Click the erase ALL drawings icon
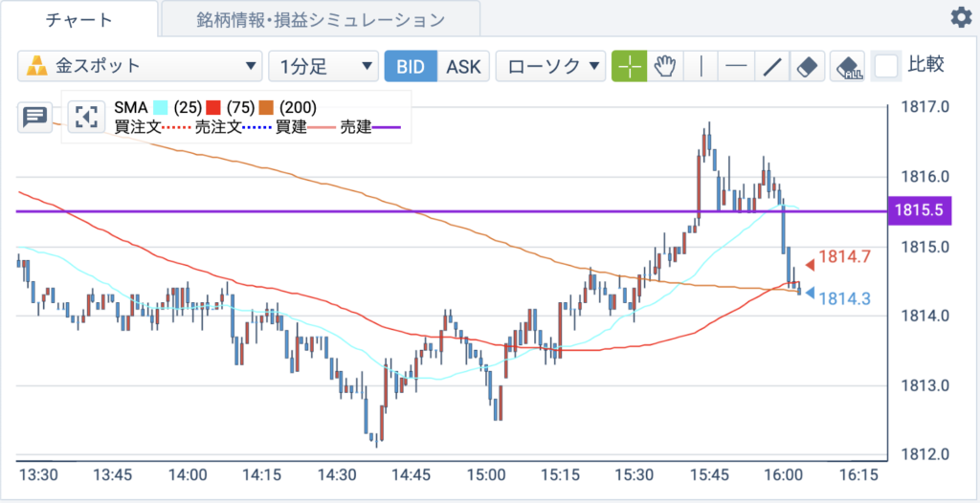Image resolution: width=980 pixels, height=503 pixels. tap(848, 66)
